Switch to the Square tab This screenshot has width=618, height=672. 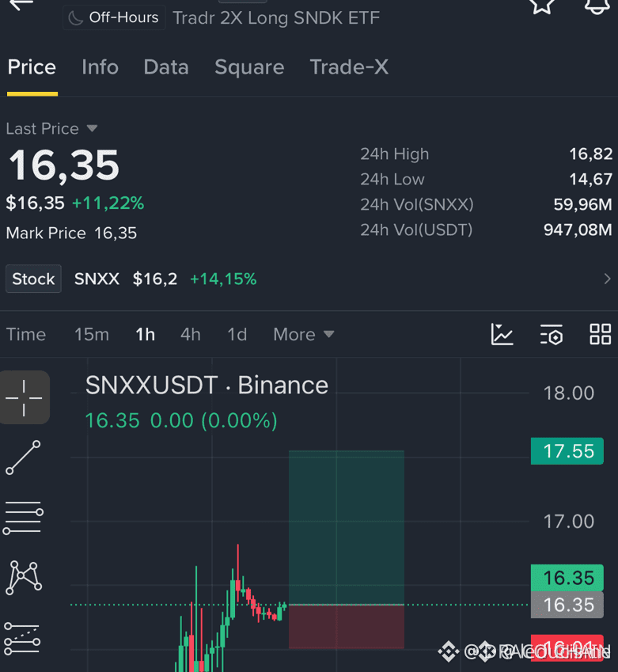coord(249,67)
